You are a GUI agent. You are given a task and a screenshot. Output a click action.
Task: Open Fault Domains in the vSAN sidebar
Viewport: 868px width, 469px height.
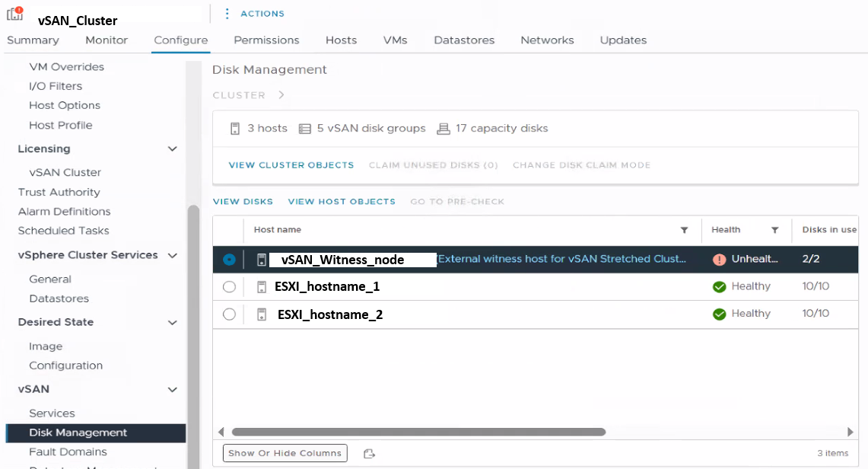point(68,452)
